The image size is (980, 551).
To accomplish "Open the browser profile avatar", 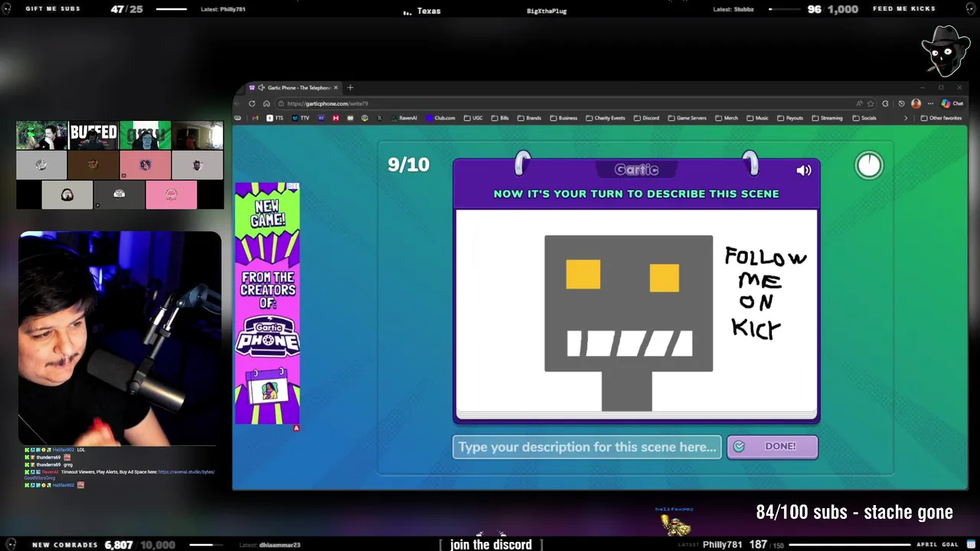I will coord(916,103).
